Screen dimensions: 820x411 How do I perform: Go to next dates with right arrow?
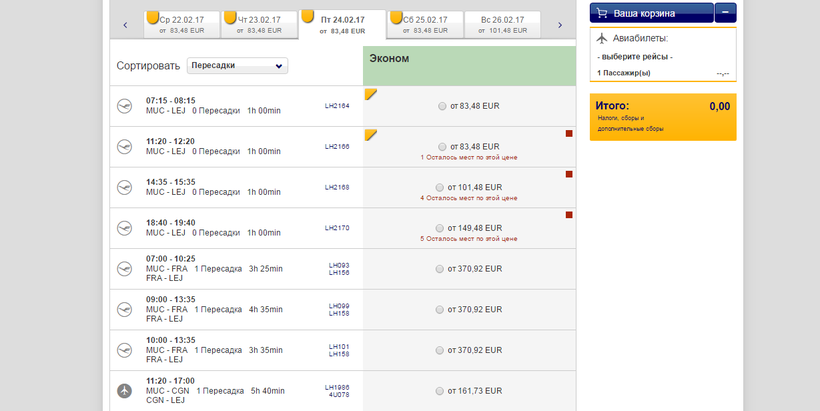click(x=560, y=25)
